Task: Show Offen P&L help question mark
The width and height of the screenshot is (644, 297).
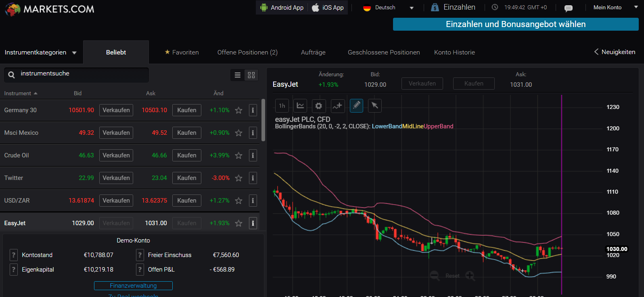Action: coord(140,270)
